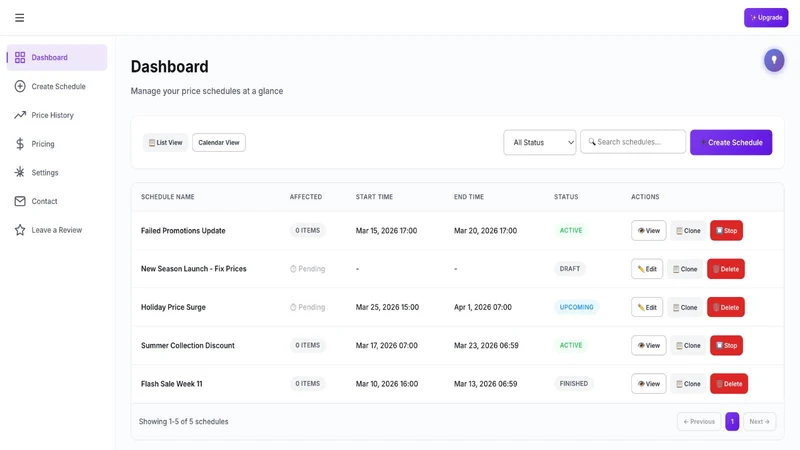Focus the Search schedules field
This screenshot has height=450, width=800.
pyautogui.click(x=633, y=142)
